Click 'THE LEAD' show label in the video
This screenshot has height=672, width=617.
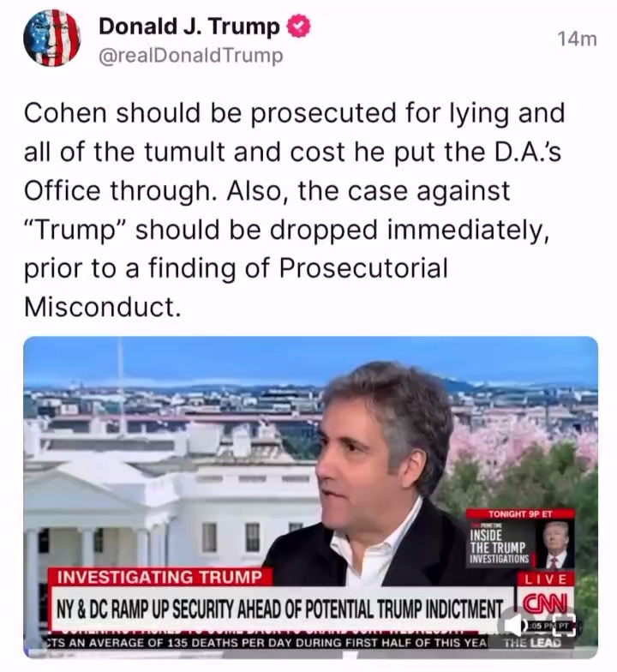pyautogui.click(x=532, y=643)
